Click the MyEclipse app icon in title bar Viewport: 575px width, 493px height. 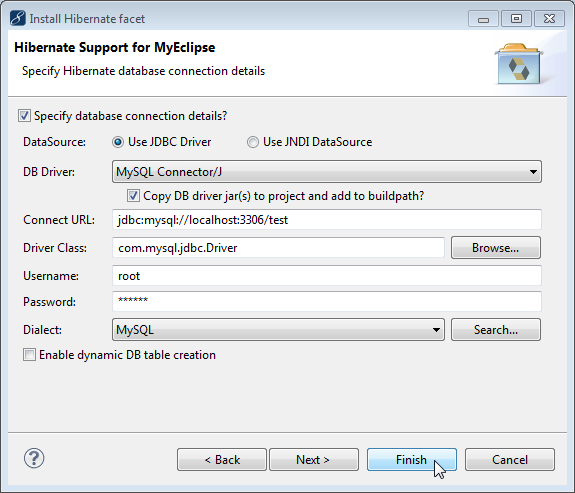point(18,18)
